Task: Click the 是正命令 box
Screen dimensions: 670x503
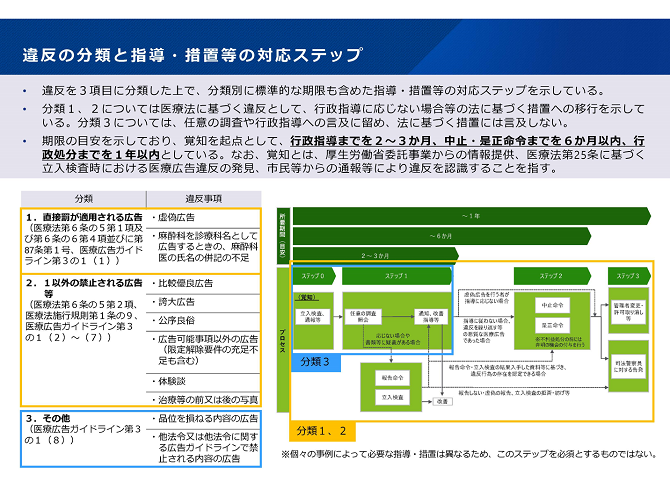Action: coord(552,325)
